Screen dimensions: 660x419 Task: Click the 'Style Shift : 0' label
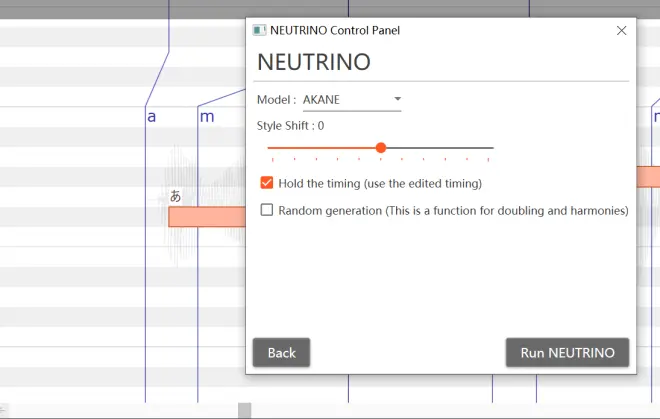(290, 126)
